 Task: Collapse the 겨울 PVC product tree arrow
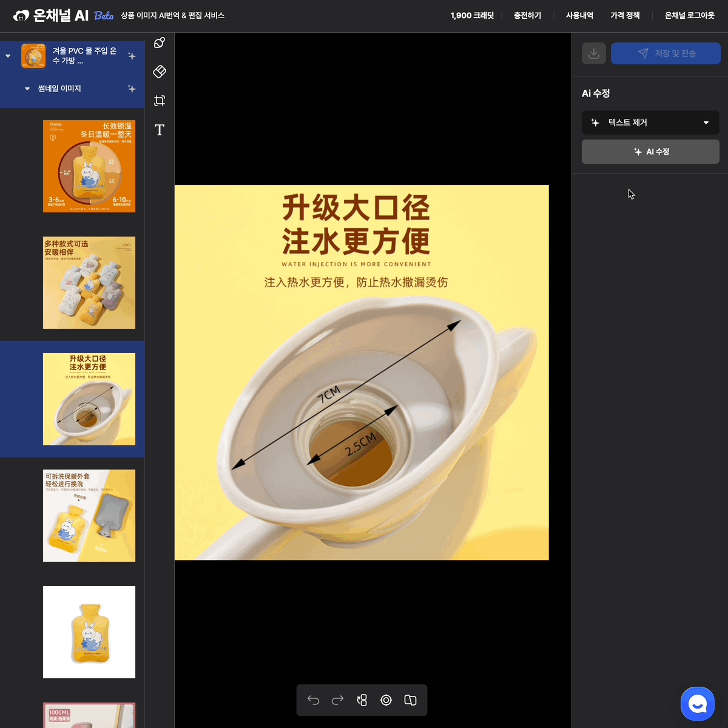(8, 56)
